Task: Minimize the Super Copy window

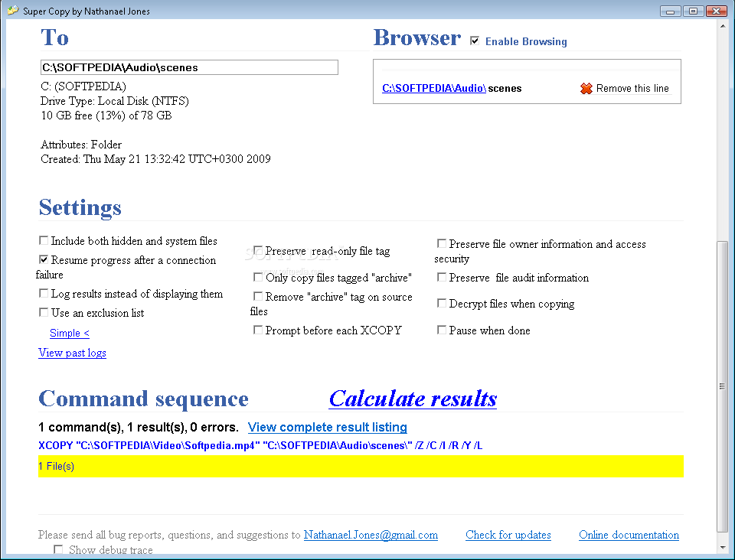Action: coord(671,11)
